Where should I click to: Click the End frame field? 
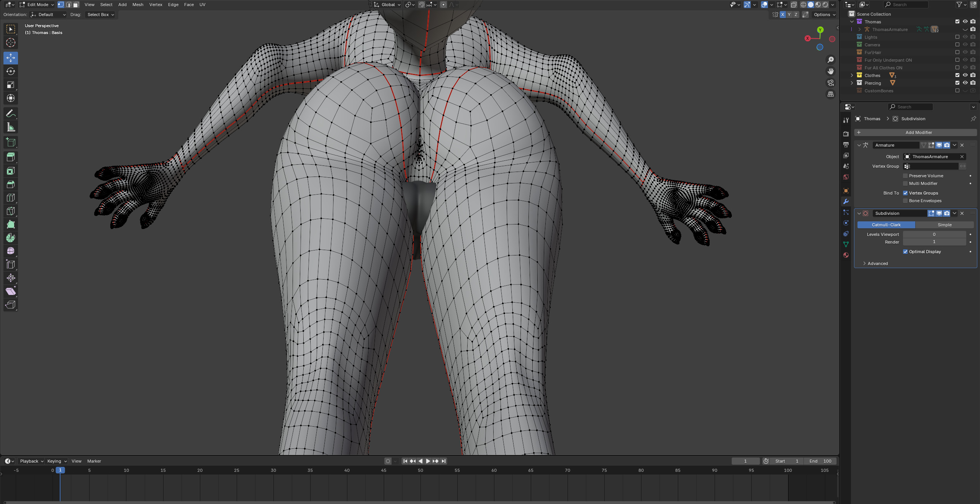[x=820, y=461]
